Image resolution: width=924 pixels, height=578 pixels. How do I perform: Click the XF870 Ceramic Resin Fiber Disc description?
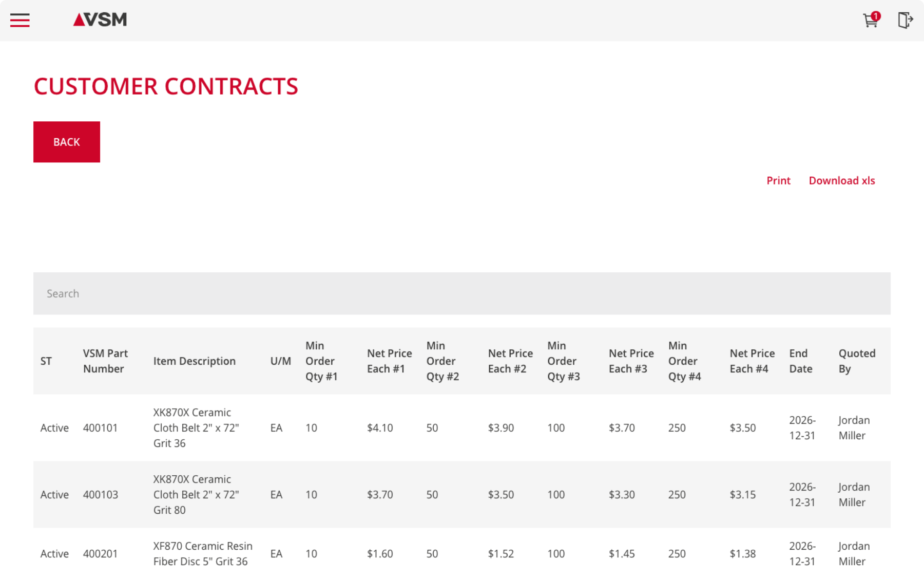tap(203, 554)
